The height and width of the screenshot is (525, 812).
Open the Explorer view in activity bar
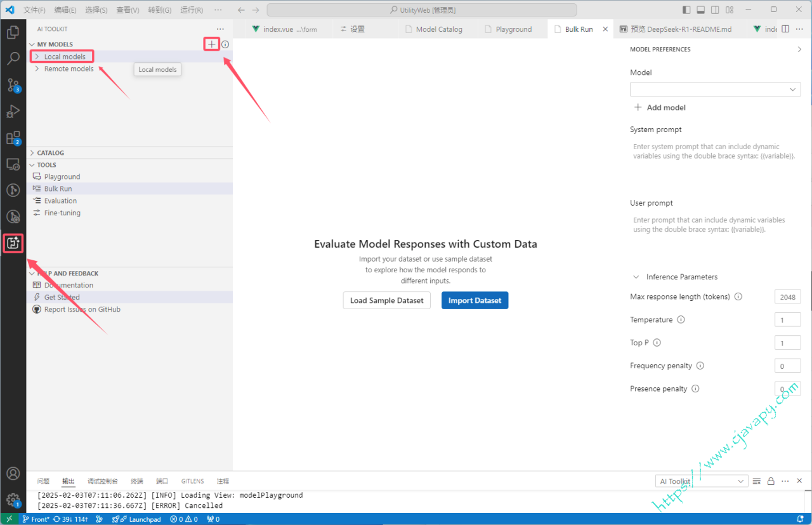point(13,32)
